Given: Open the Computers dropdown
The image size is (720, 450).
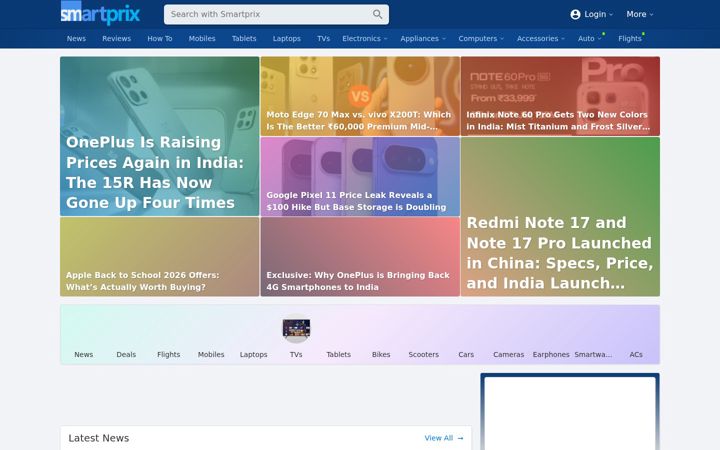Looking at the screenshot, I should 481,39.
